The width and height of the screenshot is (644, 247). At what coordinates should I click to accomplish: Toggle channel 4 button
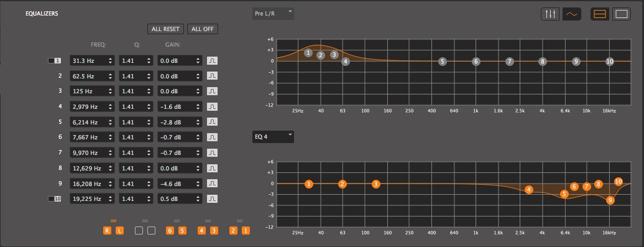[201, 231]
